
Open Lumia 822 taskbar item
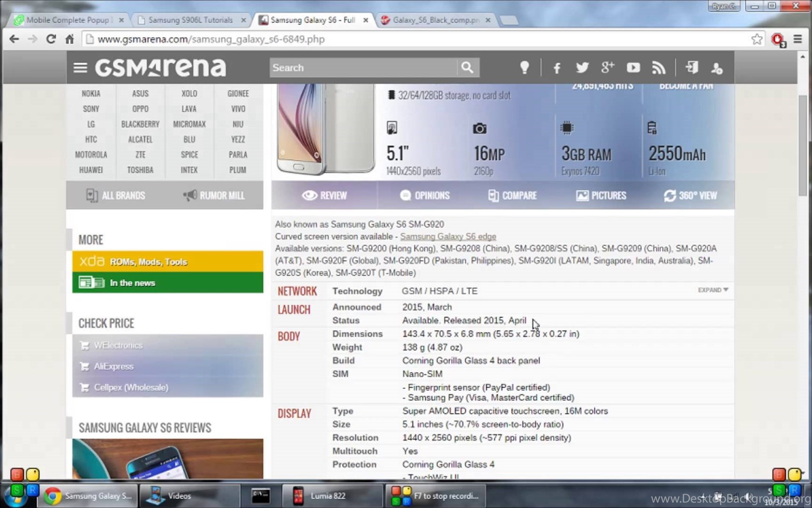(333, 496)
